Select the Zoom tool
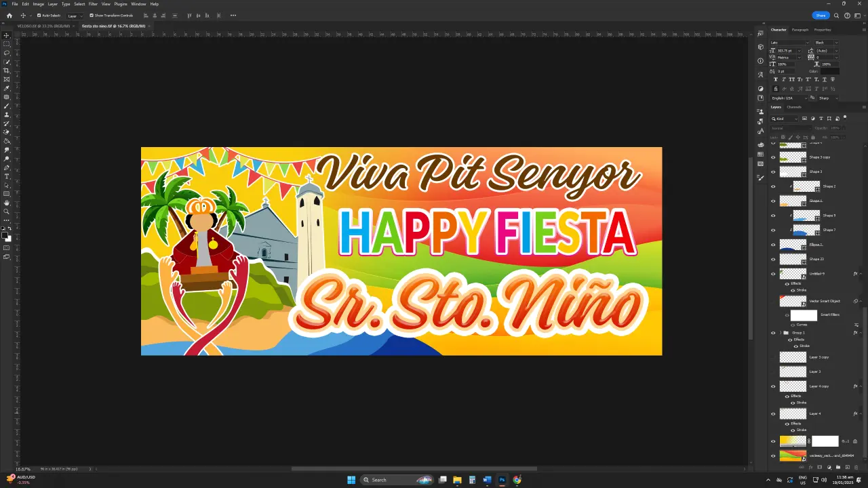This screenshot has height=488, width=868. click(7, 211)
